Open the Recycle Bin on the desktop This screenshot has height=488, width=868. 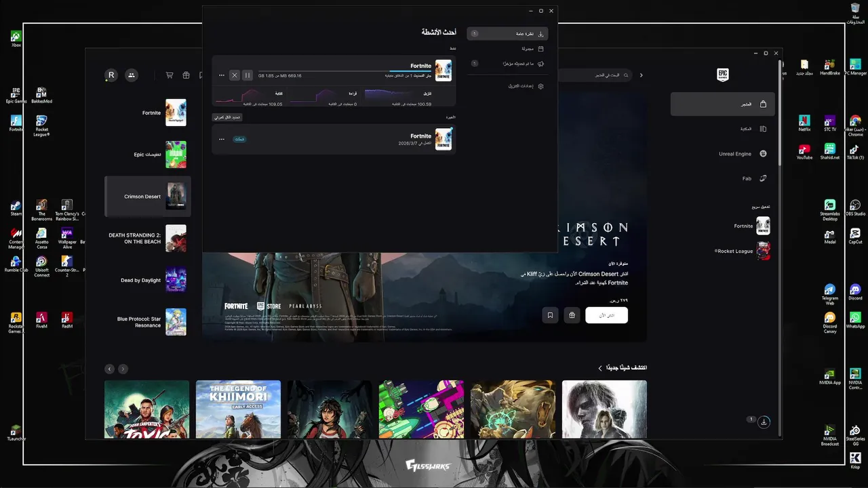[855, 13]
